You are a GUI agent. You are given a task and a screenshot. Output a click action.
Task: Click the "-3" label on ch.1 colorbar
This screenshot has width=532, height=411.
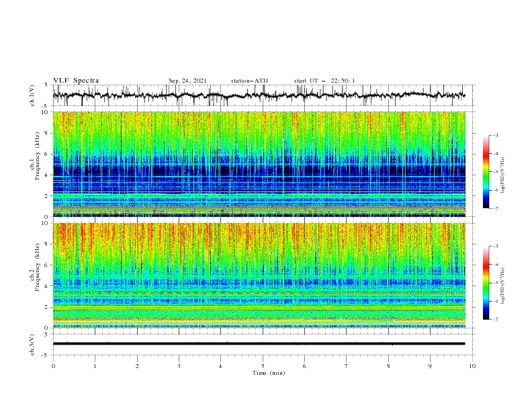tap(495, 135)
